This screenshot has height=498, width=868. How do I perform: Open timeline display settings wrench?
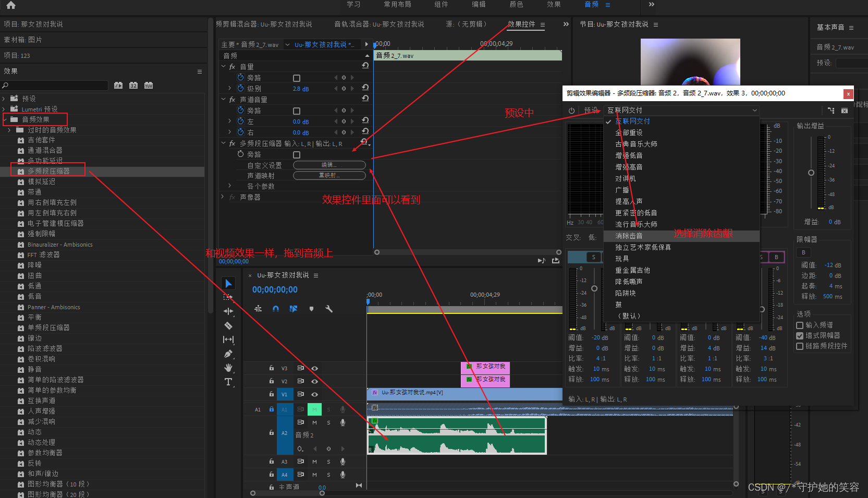[x=329, y=309]
